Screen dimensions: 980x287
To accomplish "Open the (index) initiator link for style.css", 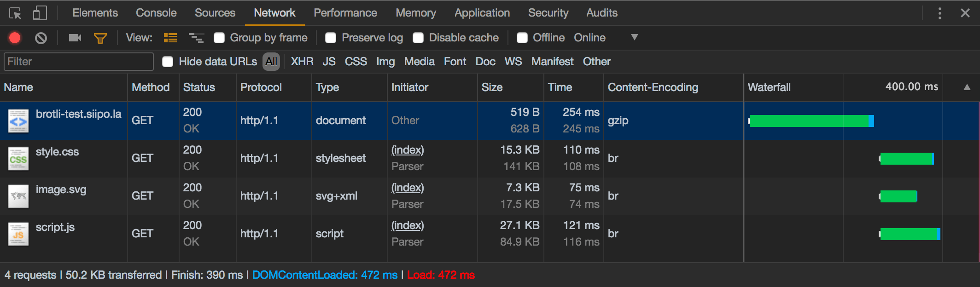I will point(408,150).
